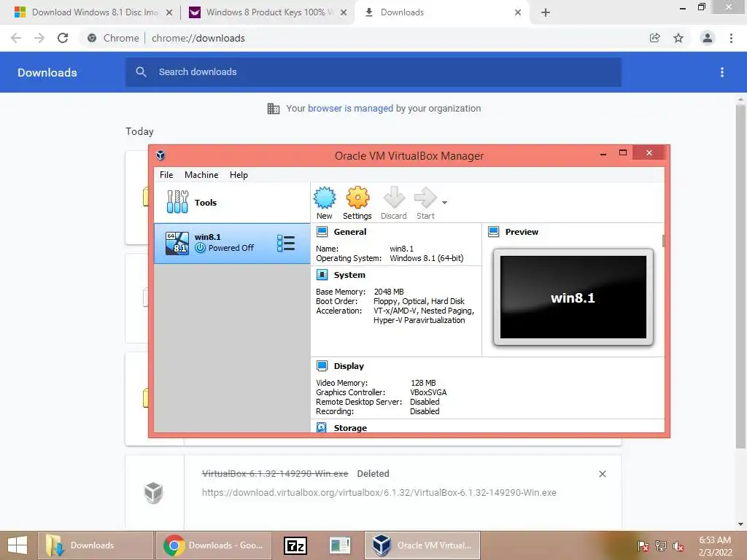
Task: Open the Help menu in VirtualBox
Action: pos(239,175)
